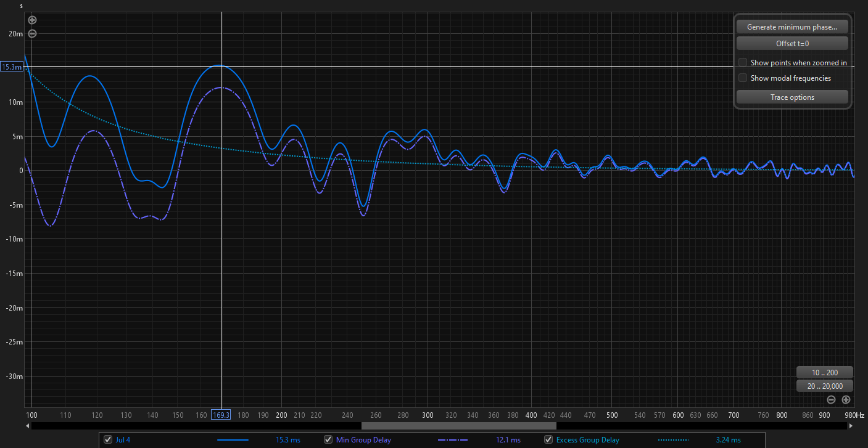Click the 3.24 ms value readout
Viewport: 868px width, 448px height.
coord(728,440)
